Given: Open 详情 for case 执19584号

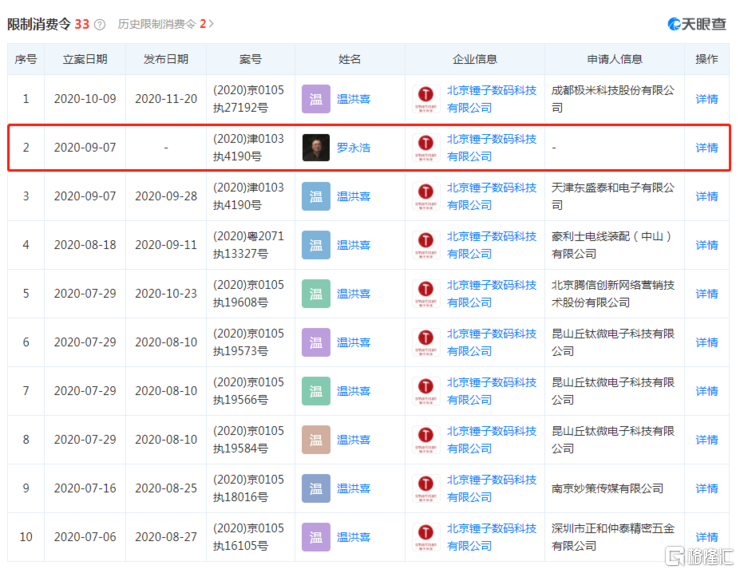Looking at the screenshot, I should 706,439.
